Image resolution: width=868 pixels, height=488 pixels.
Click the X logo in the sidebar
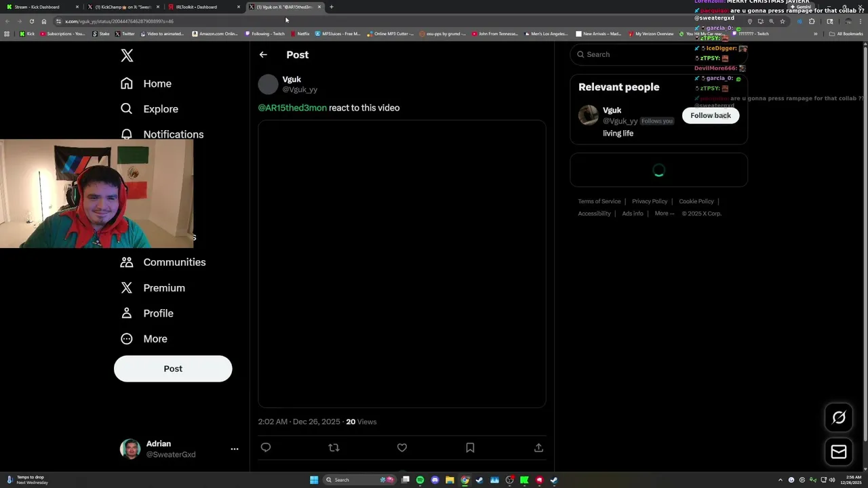click(127, 56)
